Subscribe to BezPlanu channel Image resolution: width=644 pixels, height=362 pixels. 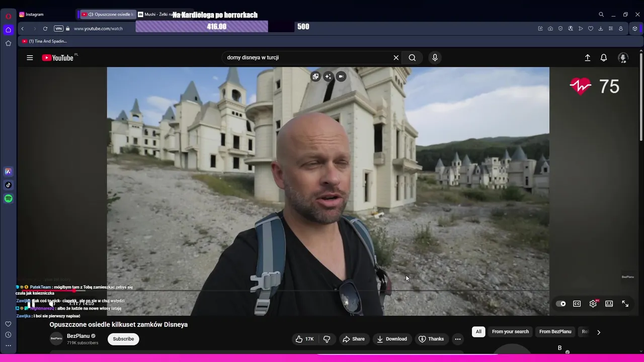pos(123,339)
